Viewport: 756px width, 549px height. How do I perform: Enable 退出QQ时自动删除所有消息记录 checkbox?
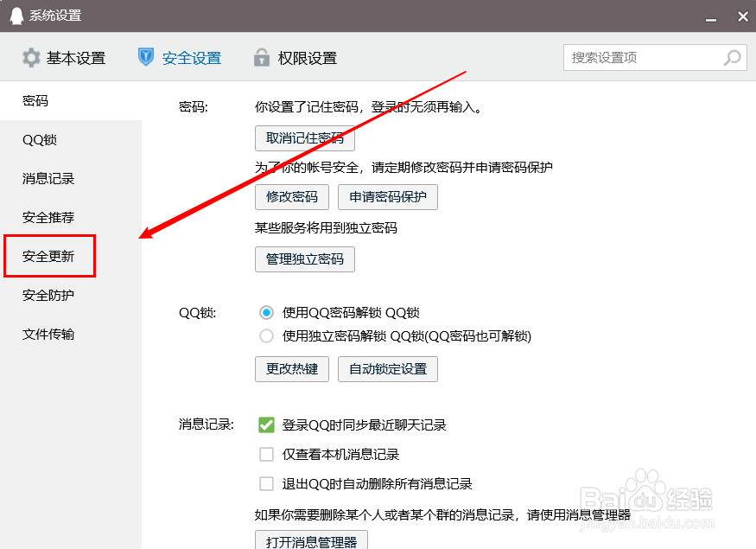coord(266,484)
